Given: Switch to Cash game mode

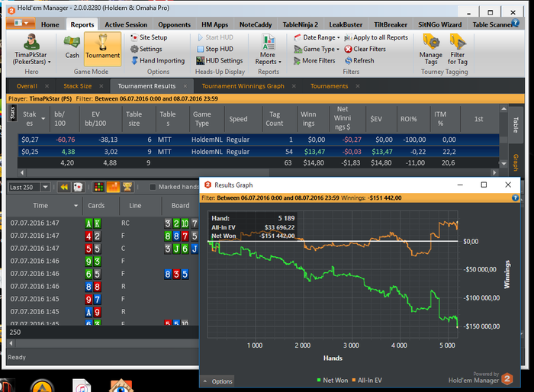Looking at the screenshot, I should pyautogui.click(x=72, y=47).
